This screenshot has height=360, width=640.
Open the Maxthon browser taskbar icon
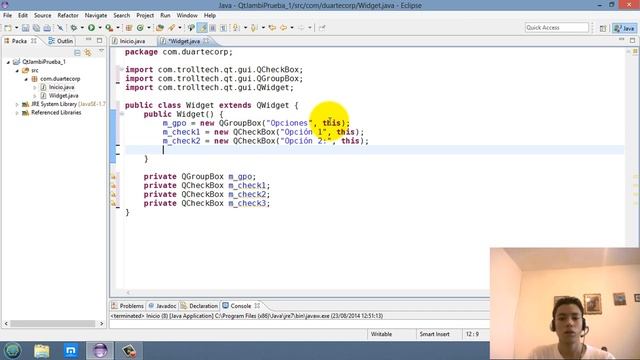(71, 351)
